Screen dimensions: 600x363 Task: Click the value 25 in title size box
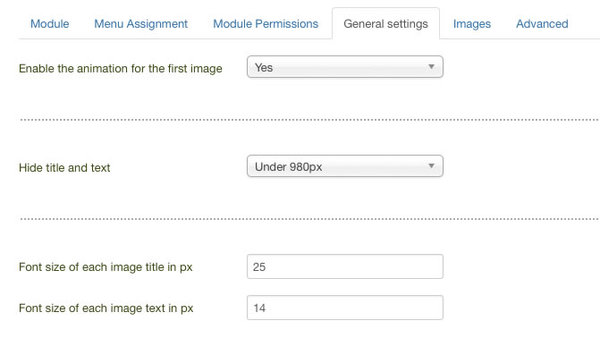click(x=259, y=267)
